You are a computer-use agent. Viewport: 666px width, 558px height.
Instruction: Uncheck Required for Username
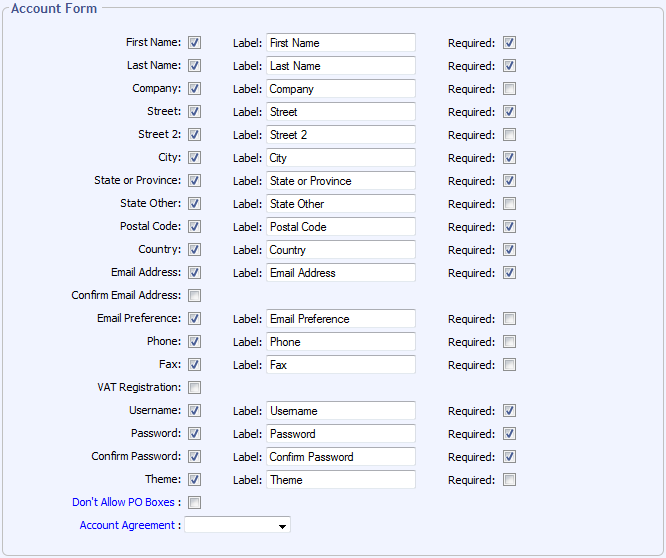point(510,411)
